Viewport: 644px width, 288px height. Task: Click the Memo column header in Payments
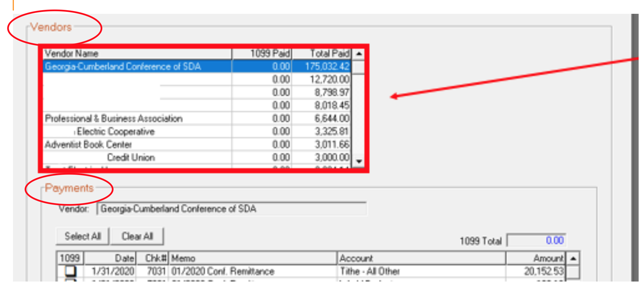click(253, 258)
